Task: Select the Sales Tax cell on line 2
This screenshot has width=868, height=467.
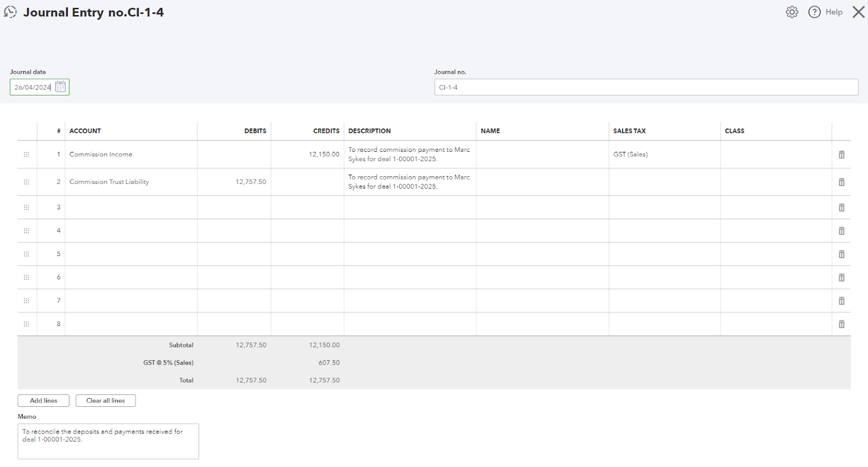Action: coord(665,182)
